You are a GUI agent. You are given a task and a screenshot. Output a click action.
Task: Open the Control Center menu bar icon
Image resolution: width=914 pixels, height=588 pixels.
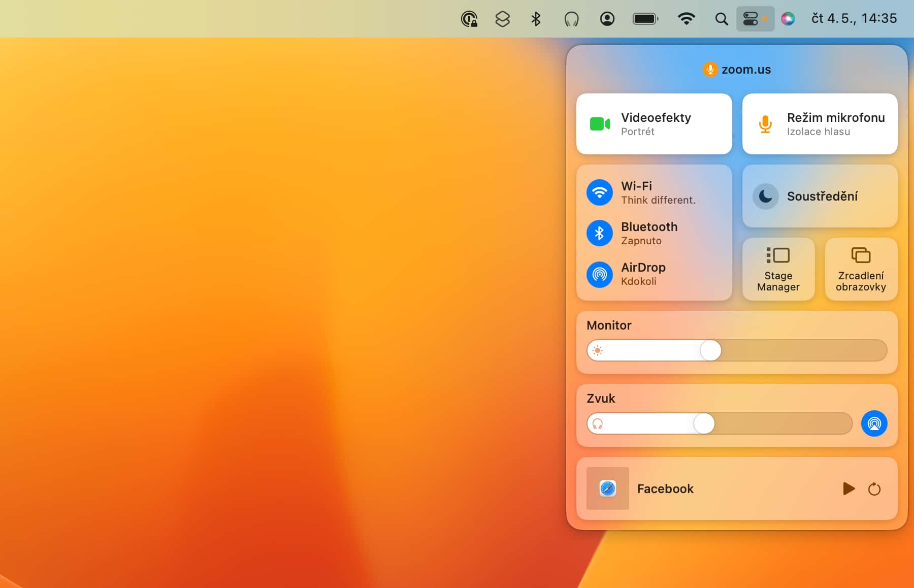pyautogui.click(x=755, y=19)
